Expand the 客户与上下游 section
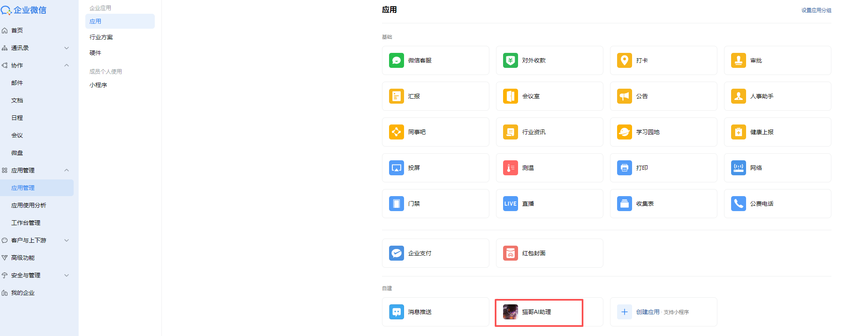The width and height of the screenshot is (868, 336). [x=67, y=240]
